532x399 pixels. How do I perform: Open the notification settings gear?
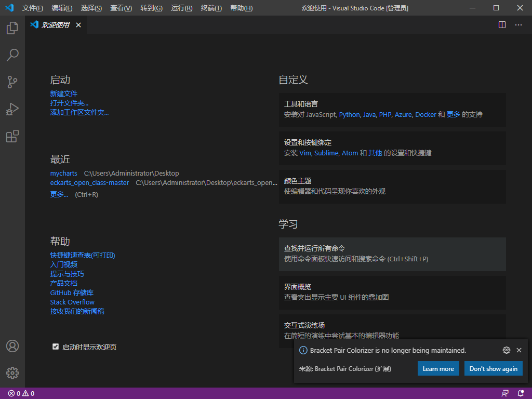pyautogui.click(x=506, y=350)
